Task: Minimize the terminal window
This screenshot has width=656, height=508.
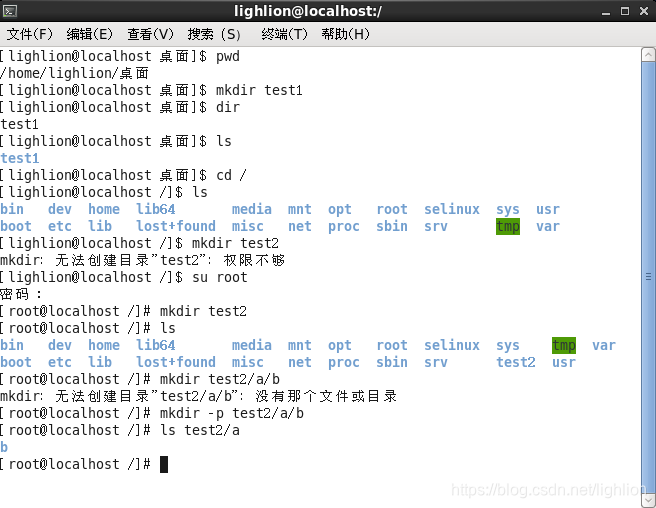Action: 606,12
